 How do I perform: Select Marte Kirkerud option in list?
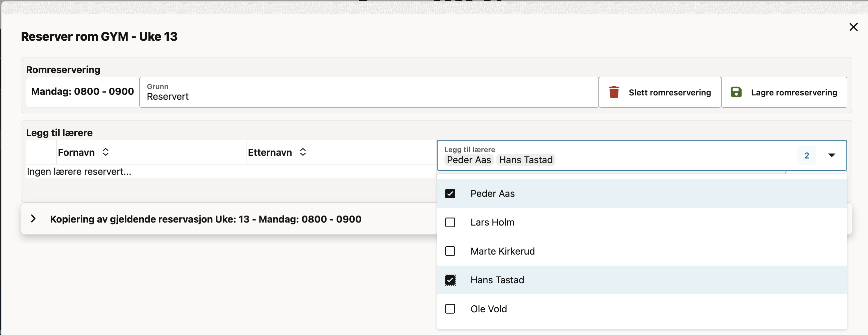pyautogui.click(x=502, y=251)
